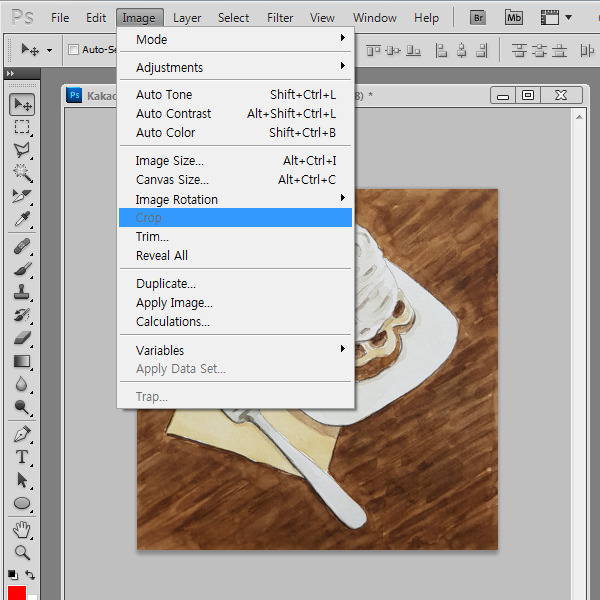
Task: Open the Edit menu
Action: [96, 18]
